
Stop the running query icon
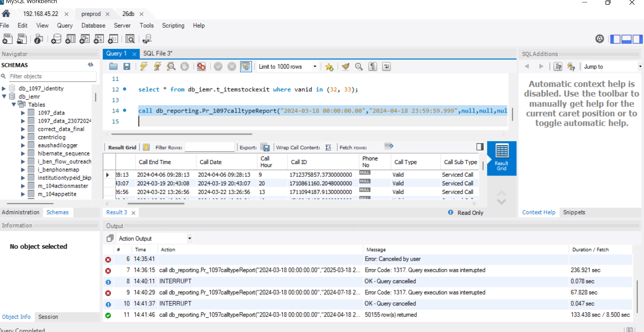point(185,67)
